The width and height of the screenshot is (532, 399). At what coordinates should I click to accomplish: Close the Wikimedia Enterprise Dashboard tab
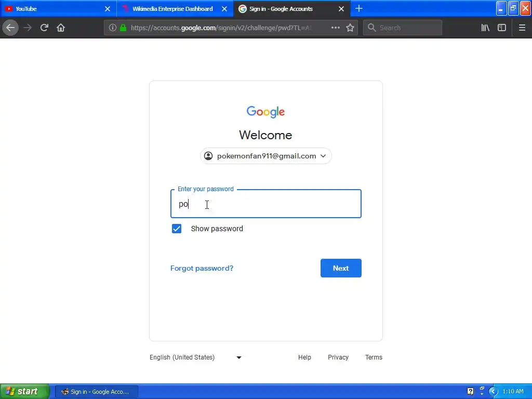tap(224, 9)
